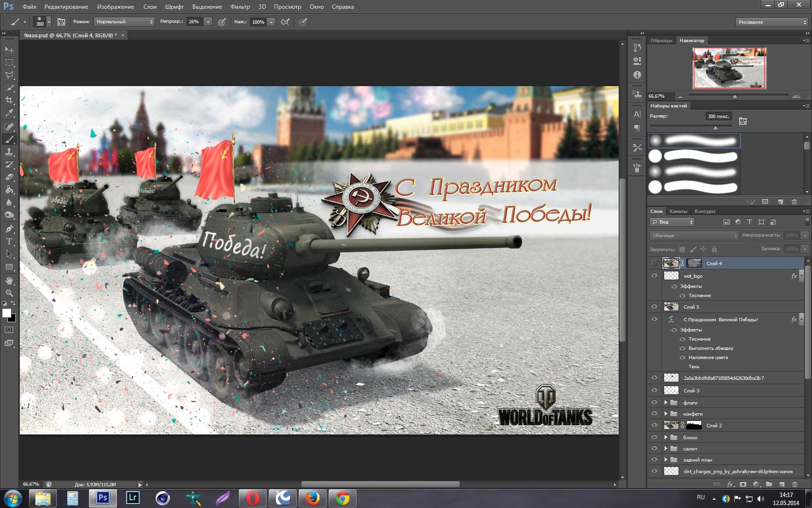
Task: Select the Rectangular Marquee tool
Action: point(9,62)
